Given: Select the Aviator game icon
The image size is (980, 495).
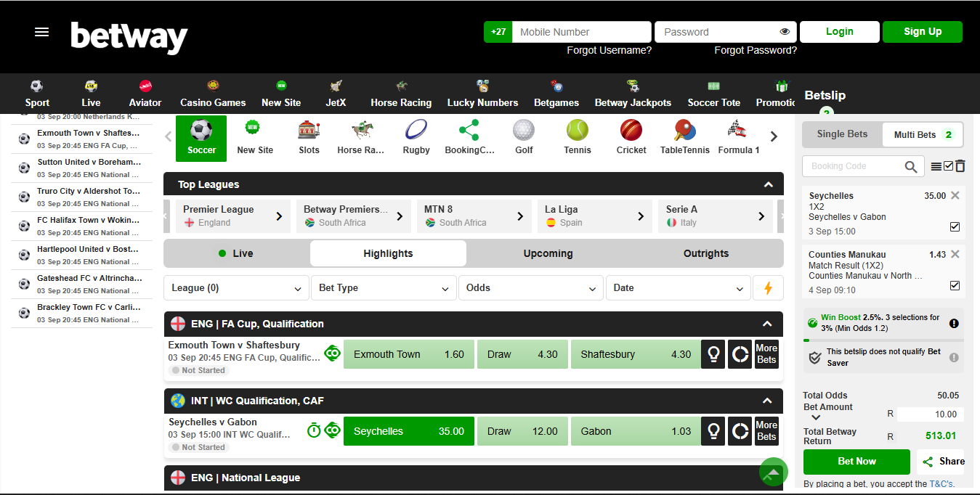Looking at the screenshot, I should (145, 92).
